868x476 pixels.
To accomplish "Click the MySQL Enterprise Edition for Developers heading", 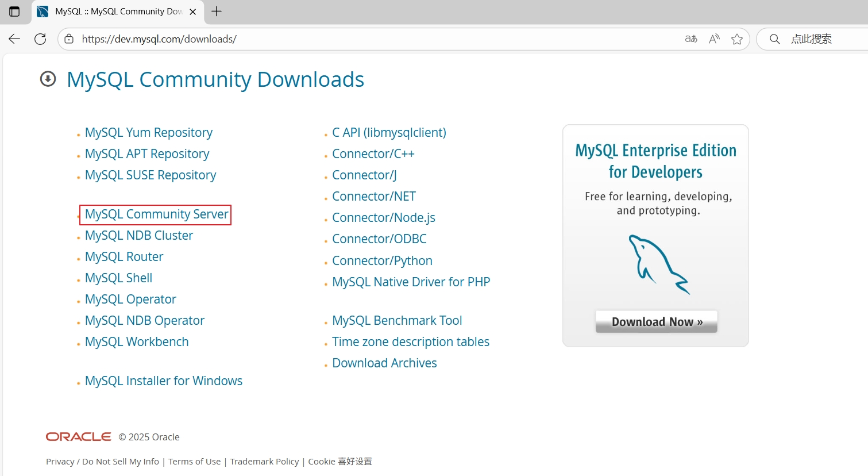I will [x=656, y=161].
